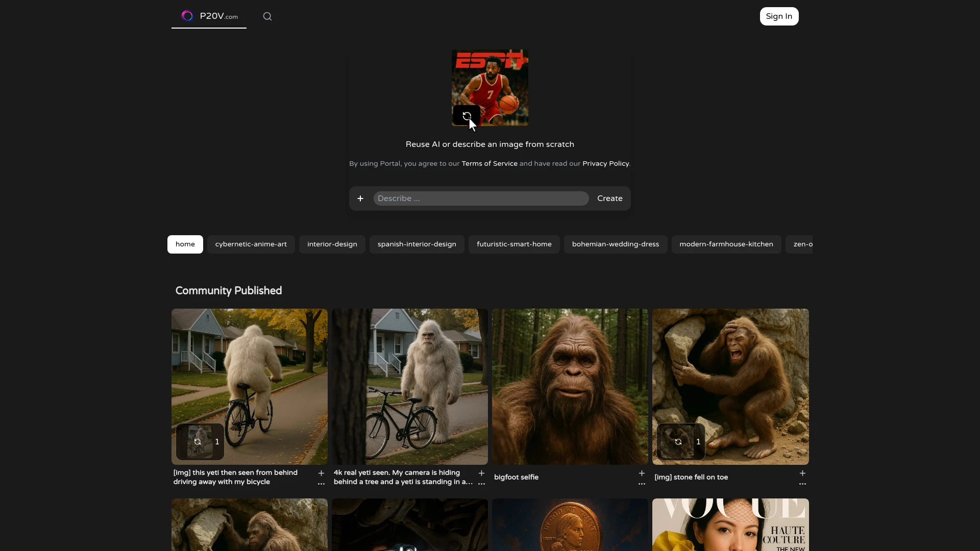Screen dimensions: 980x551
Task: Click plus icon next to bigfoot selfie
Action: point(642,473)
